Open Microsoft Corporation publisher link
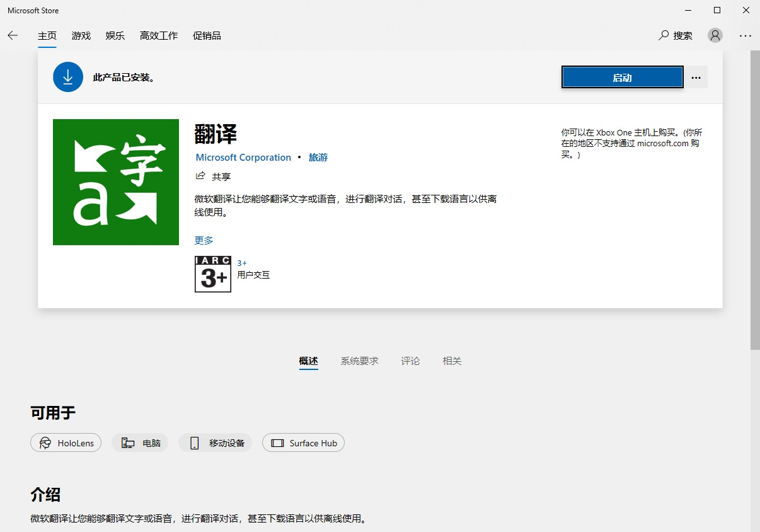The height and width of the screenshot is (532, 760). pos(243,158)
